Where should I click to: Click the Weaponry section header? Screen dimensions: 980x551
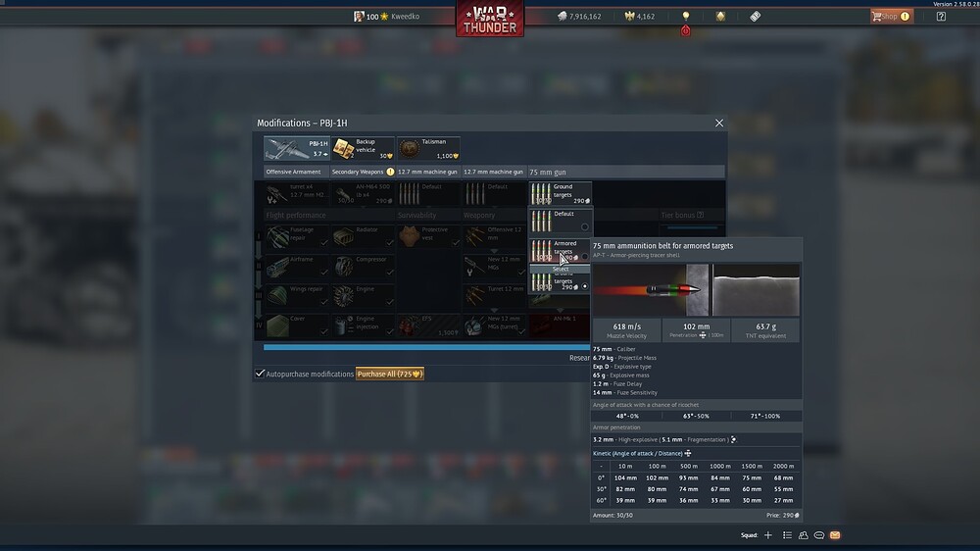coord(479,215)
